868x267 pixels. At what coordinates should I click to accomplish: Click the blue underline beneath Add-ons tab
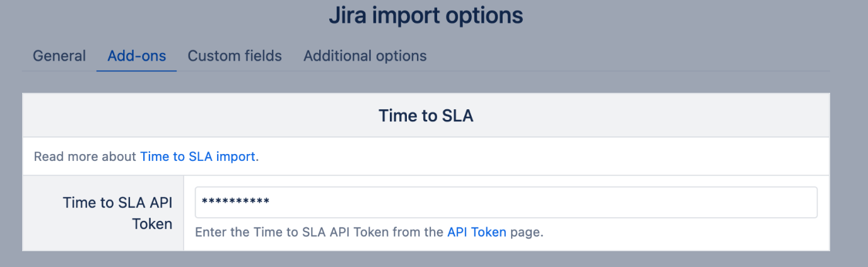[137, 70]
